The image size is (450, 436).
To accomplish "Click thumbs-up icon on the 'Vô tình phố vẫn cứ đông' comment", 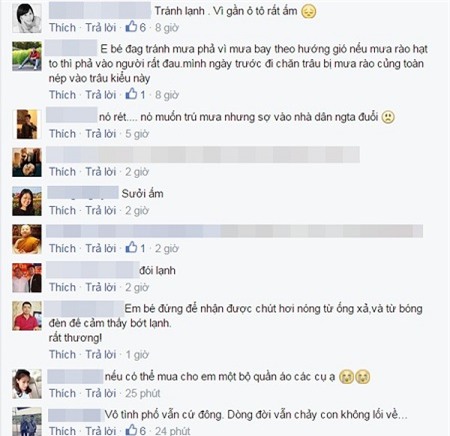I will (x=131, y=430).
